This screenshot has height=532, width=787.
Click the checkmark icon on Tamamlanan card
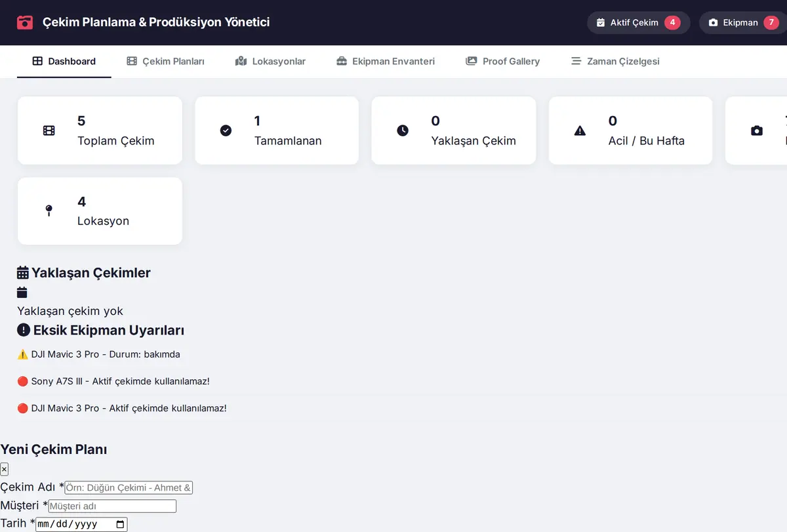point(226,131)
